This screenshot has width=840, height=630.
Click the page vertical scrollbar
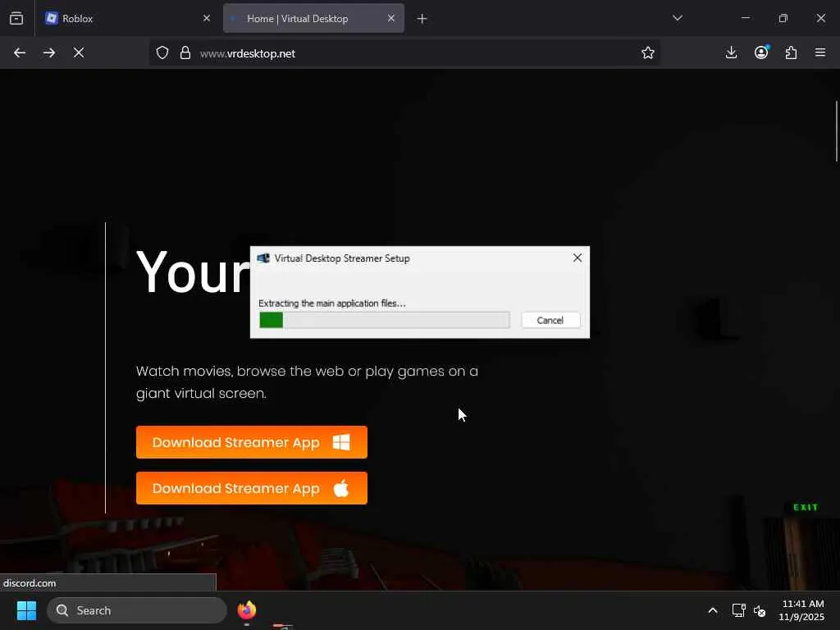[836, 130]
